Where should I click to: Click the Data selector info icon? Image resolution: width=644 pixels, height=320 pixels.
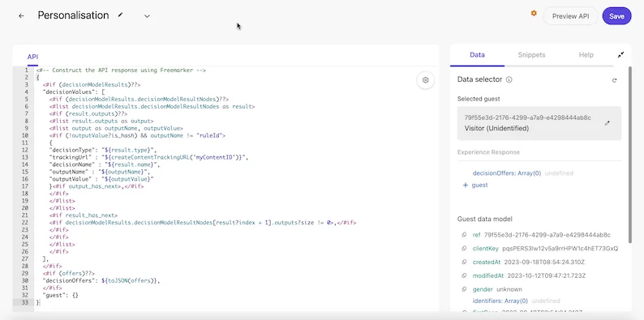pos(509,79)
